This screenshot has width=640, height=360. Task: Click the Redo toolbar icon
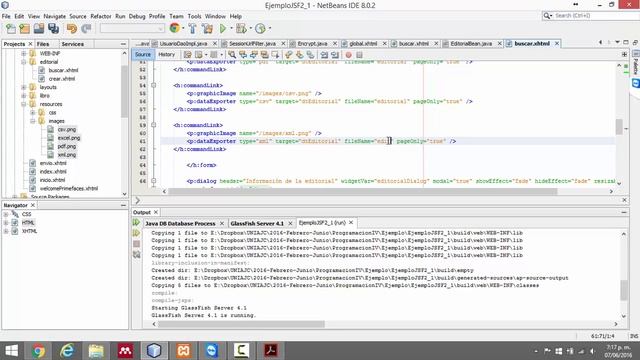click(x=86, y=29)
